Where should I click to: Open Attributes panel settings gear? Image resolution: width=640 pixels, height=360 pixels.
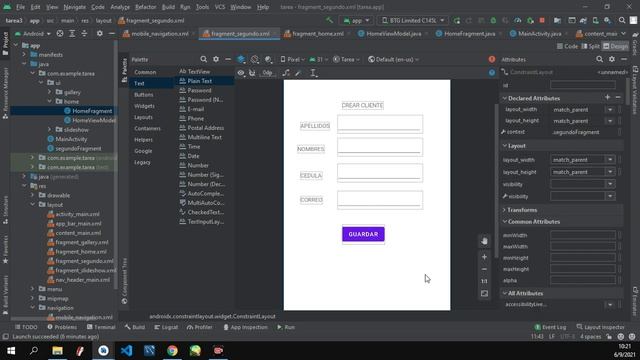[612, 60]
